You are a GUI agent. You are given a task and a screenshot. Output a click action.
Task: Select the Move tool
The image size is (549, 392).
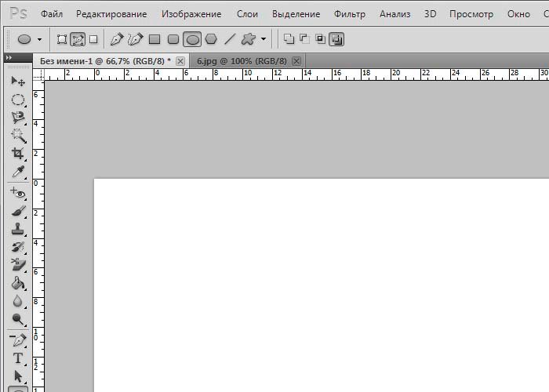point(17,81)
